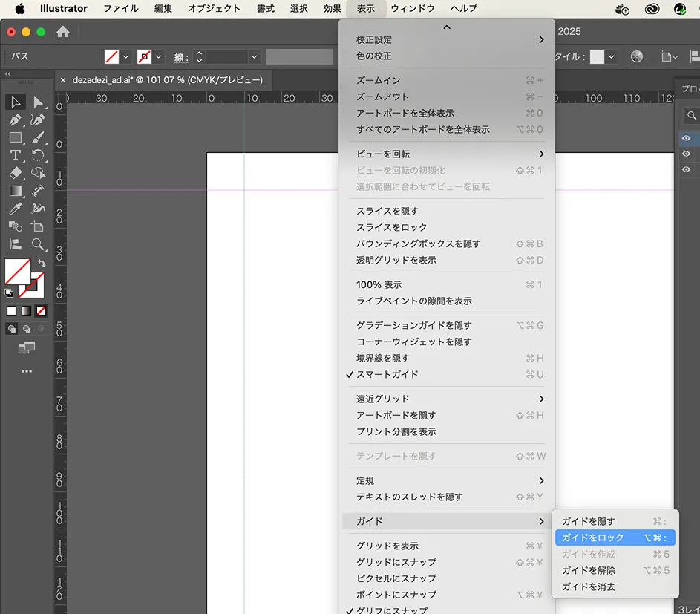Select the Pen tool
The image size is (700, 614).
(15, 120)
